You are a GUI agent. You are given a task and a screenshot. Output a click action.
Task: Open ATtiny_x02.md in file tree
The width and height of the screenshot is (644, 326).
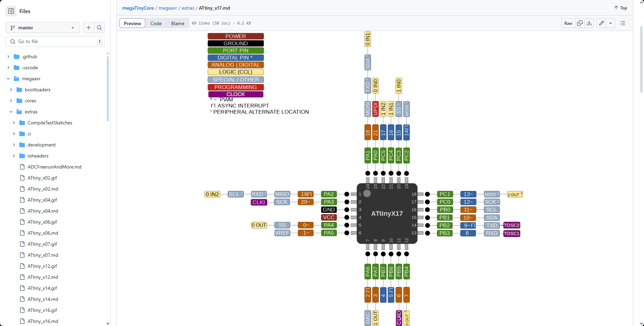[x=43, y=189]
